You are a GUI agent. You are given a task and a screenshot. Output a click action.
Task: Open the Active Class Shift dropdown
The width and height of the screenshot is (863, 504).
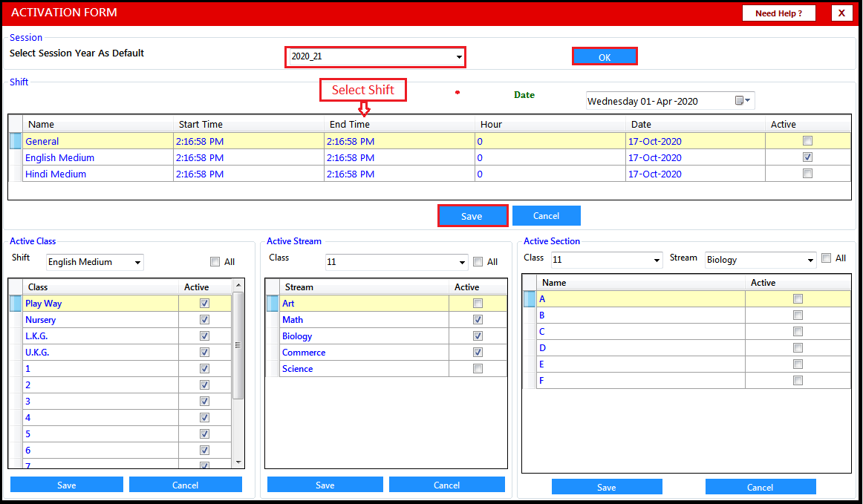(137, 262)
